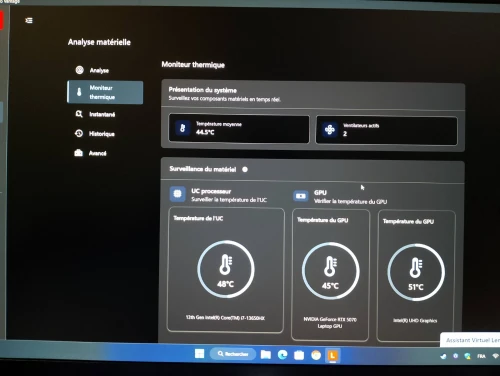Click the Ventilateurs actifs fan icon
500x376 pixels.
coord(330,129)
